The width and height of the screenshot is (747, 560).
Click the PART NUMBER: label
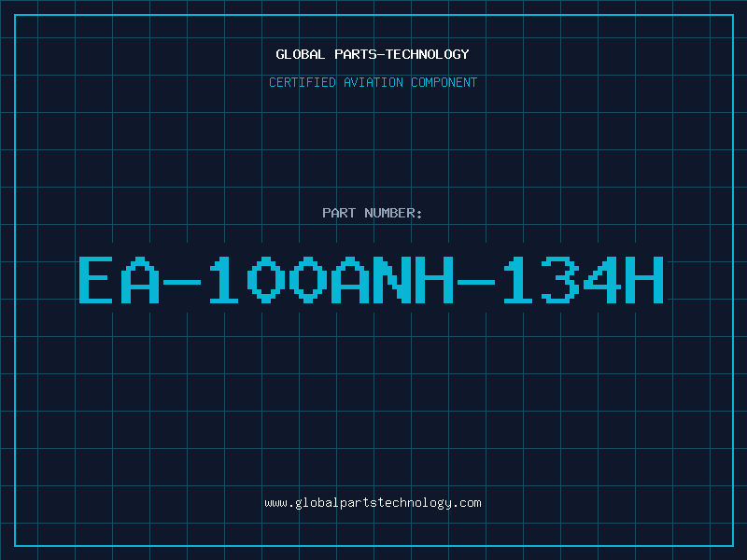click(x=373, y=213)
